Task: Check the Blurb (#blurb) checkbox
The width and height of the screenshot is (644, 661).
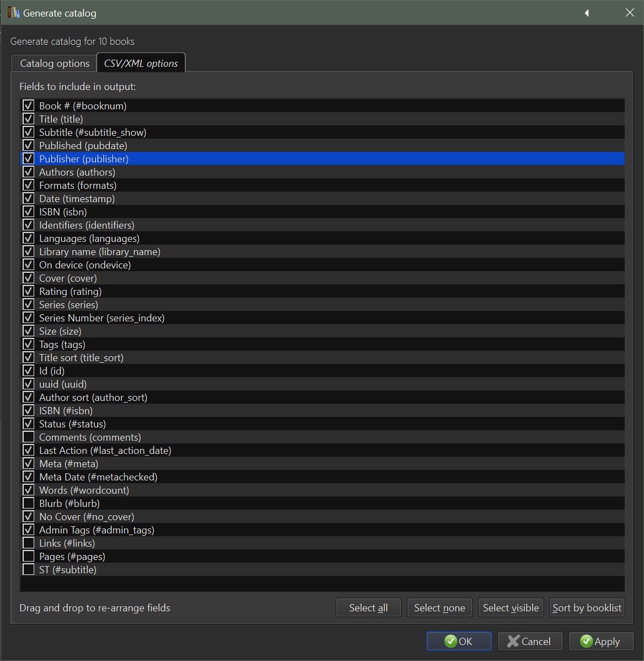Action: click(28, 503)
